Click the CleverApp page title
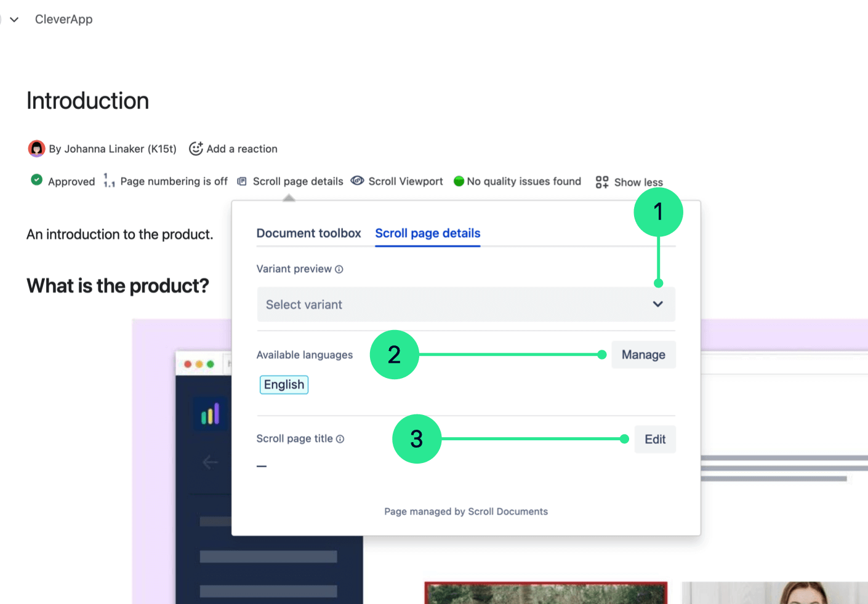868x604 pixels. pos(63,19)
